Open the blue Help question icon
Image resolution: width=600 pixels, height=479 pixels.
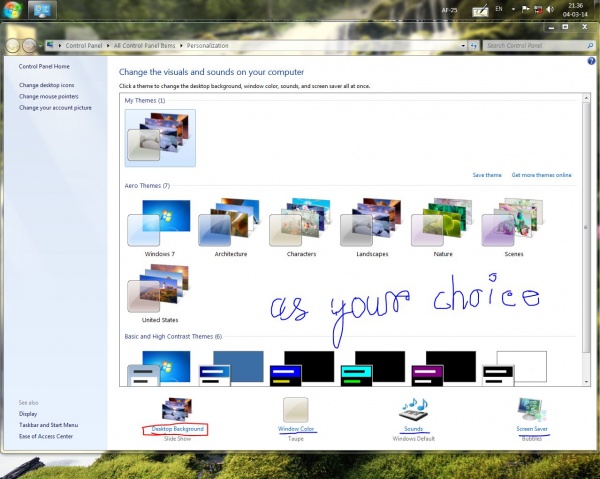click(x=591, y=61)
